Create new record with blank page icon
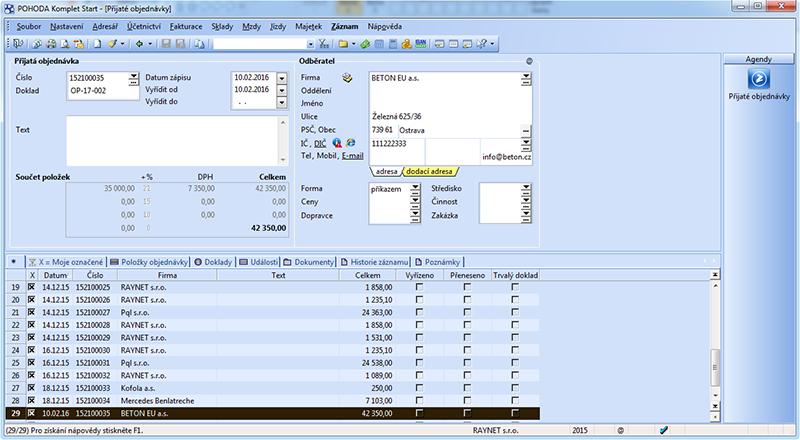The height and width of the screenshot is (440, 800). click(x=97, y=44)
